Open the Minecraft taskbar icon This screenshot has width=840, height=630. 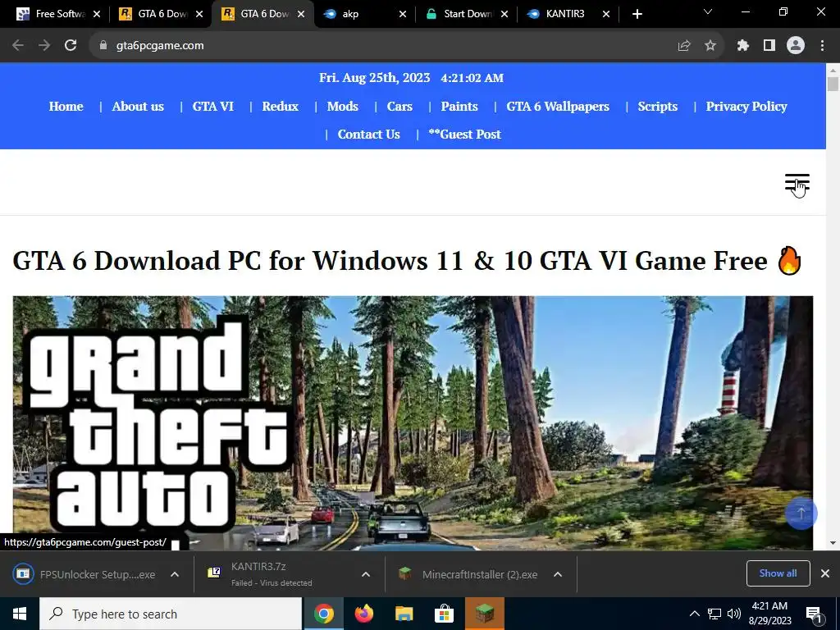point(484,614)
